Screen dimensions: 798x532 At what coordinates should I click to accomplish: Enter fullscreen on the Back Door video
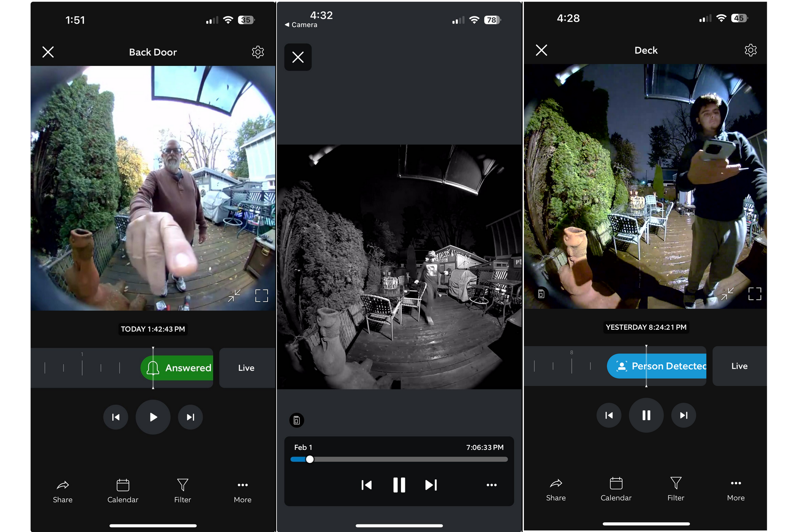pos(262,295)
